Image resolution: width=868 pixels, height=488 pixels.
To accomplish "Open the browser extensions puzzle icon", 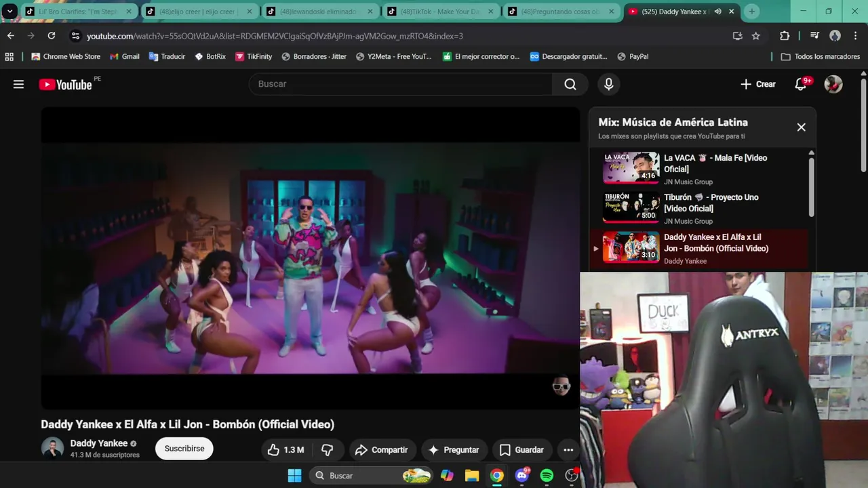I will 785,36.
